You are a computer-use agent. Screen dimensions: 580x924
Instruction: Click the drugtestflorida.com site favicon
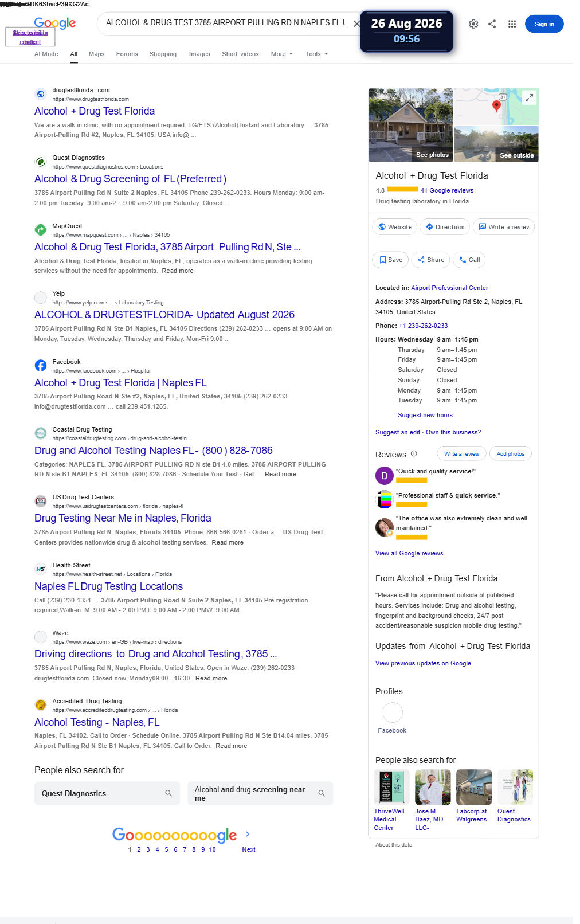[x=41, y=94]
